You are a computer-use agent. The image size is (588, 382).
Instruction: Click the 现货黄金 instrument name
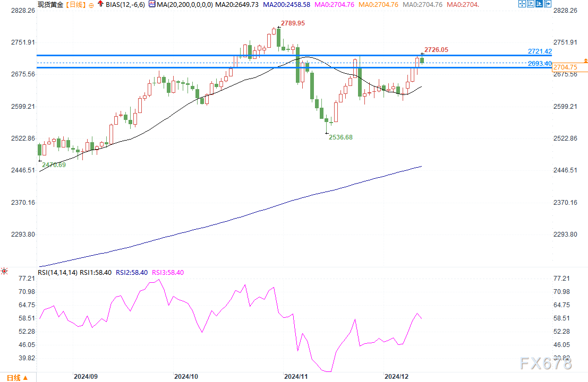[x=50, y=5]
